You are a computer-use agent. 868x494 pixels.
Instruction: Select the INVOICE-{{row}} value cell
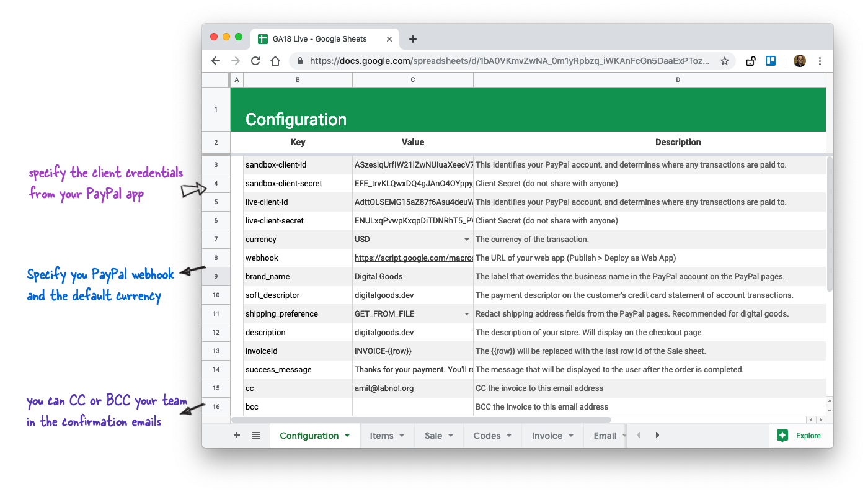pos(413,351)
